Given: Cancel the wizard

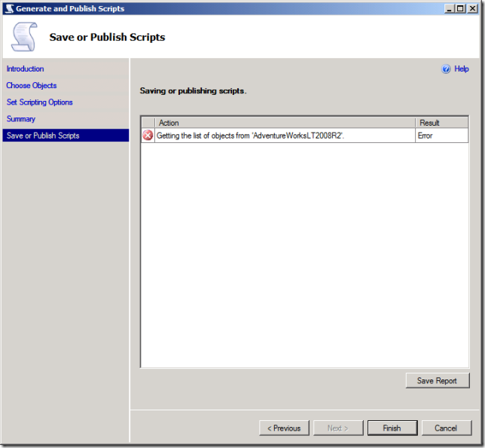Looking at the screenshot, I should coord(447,428).
